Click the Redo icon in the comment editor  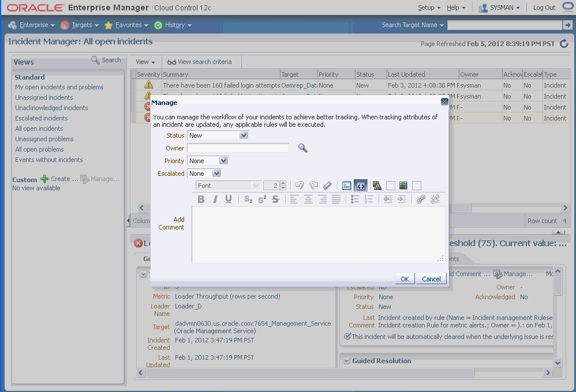(313, 186)
